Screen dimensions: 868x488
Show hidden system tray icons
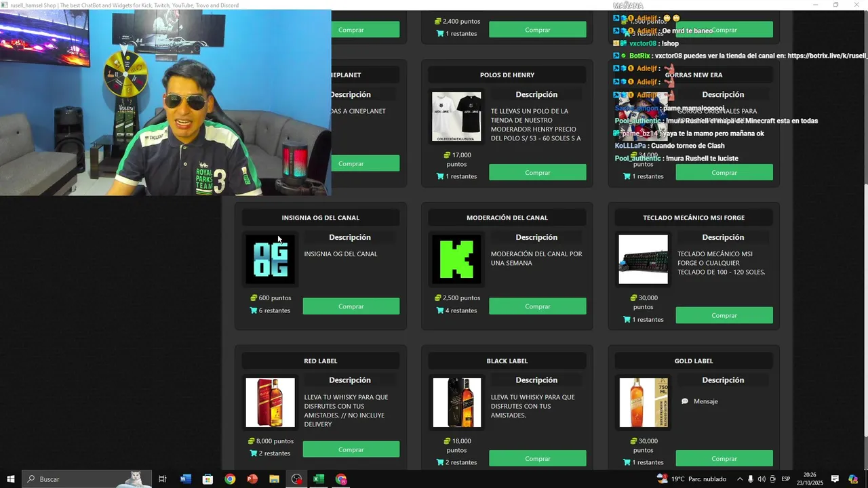740,479
